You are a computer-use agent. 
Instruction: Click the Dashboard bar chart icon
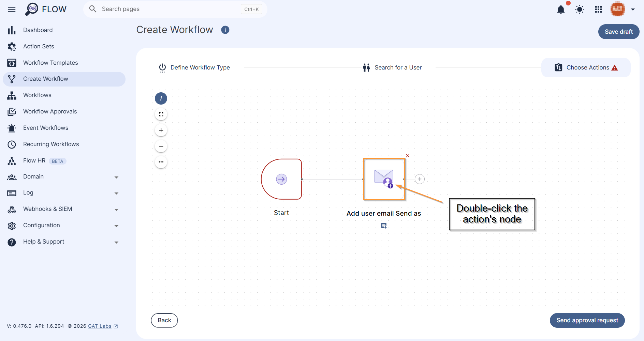[12, 30]
